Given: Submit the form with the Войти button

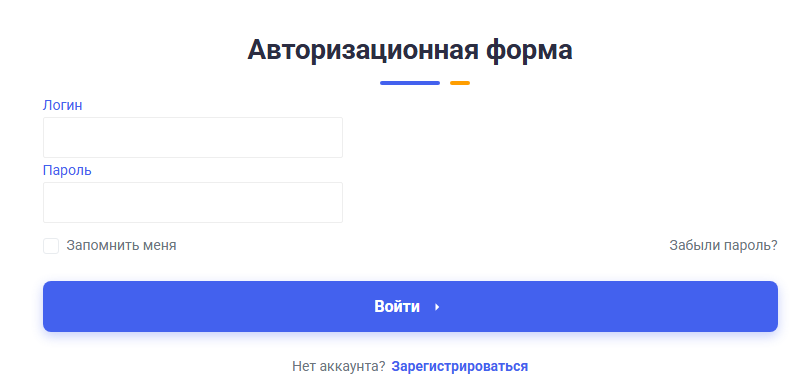Looking at the screenshot, I should tap(410, 307).
